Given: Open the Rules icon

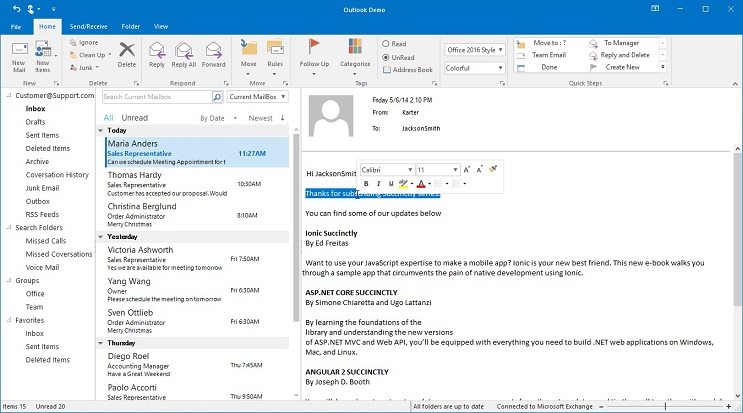Looking at the screenshot, I should click(275, 48).
